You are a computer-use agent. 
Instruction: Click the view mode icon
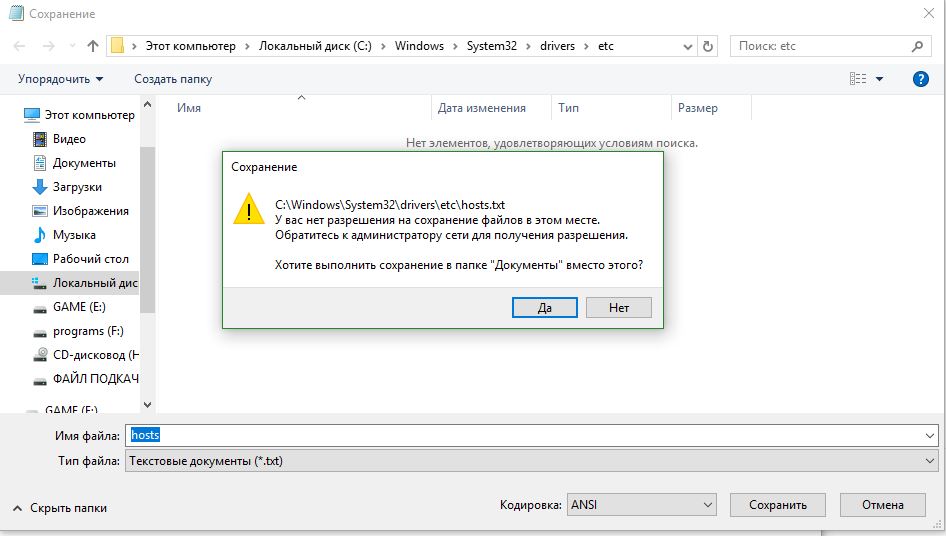[x=858, y=79]
